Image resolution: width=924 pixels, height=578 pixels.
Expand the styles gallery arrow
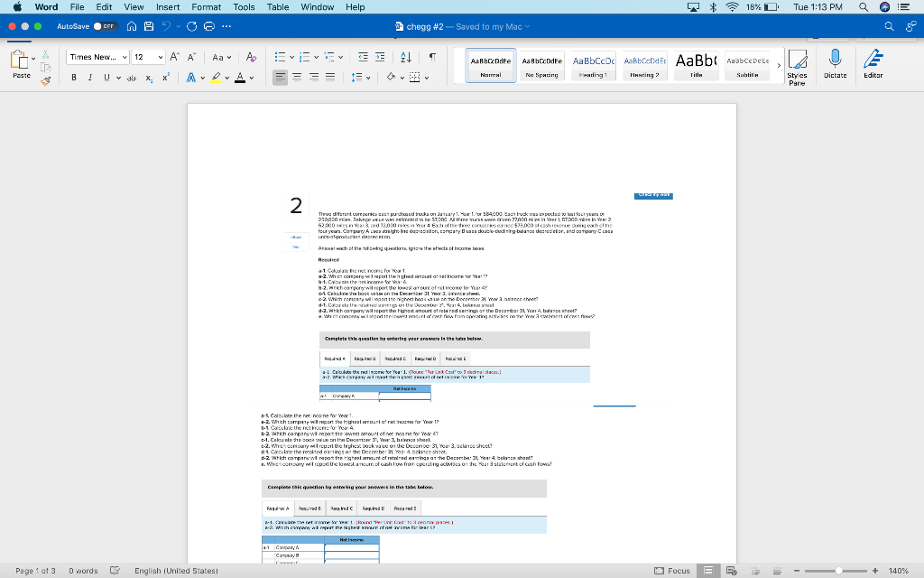pos(779,65)
